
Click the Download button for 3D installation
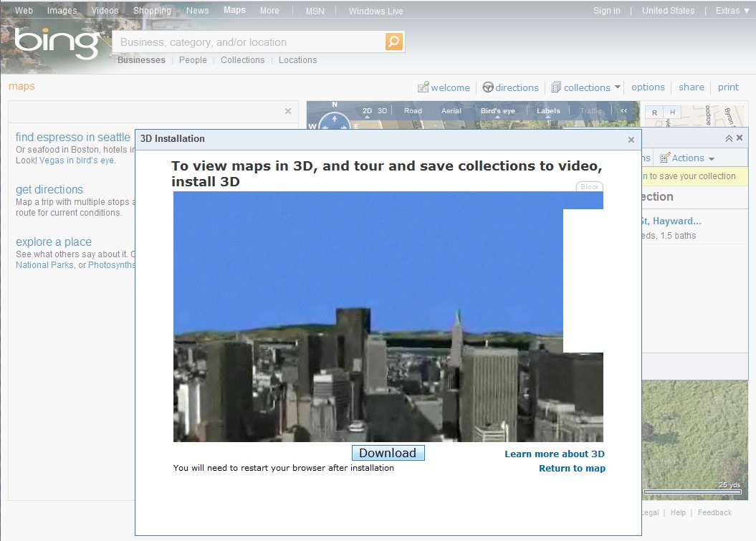coord(388,452)
